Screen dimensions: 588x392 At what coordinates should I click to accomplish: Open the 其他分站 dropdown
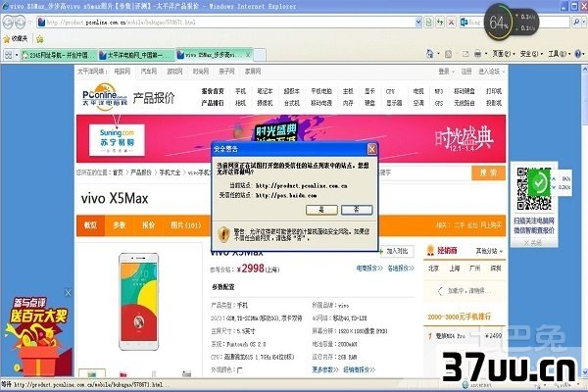click(489, 251)
